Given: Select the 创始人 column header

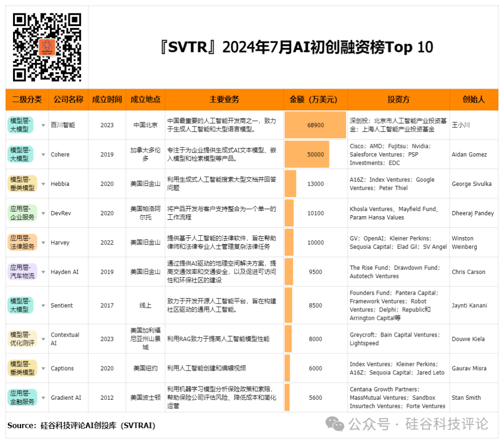Looking at the screenshot, I should point(474,99).
